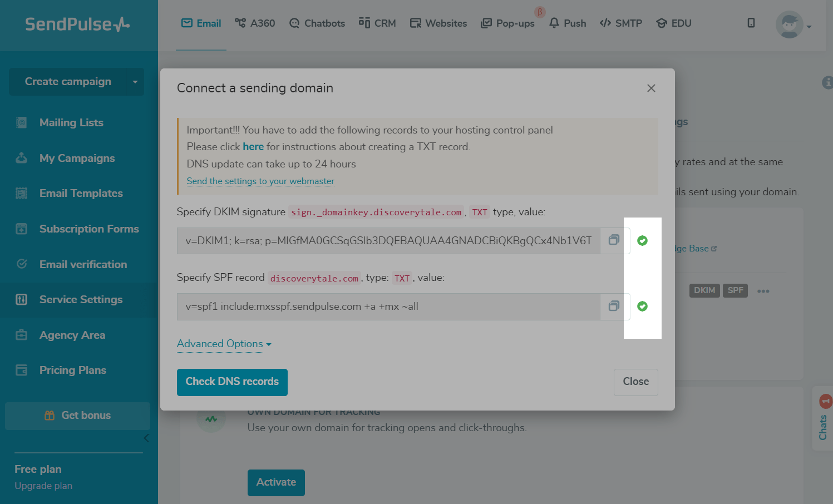The height and width of the screenshot is (504, 833).
Task: Open the user profile avatar menu
Action: click(790, 24)
